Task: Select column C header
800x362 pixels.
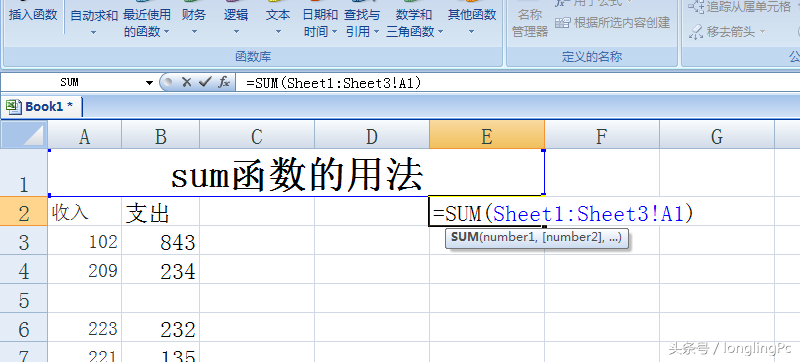Action: [x=257, y=136]
